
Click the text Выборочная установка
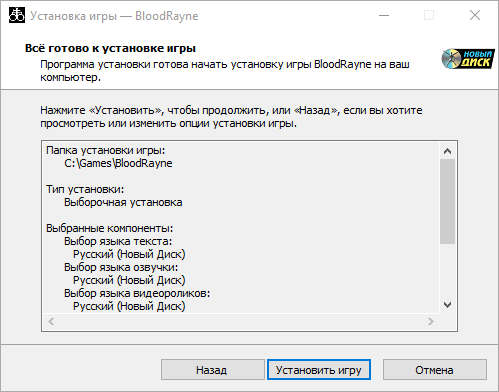(x=123, y=202)
